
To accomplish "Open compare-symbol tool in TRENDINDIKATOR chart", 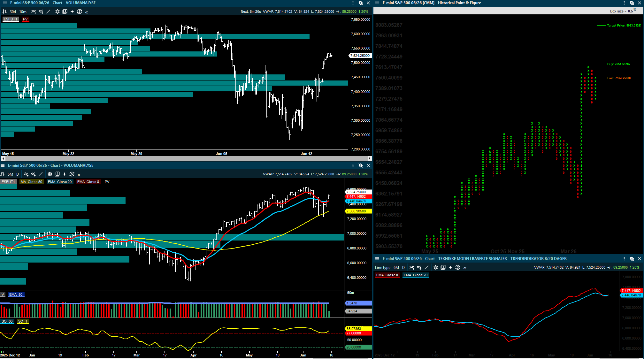I will (419, 267).
